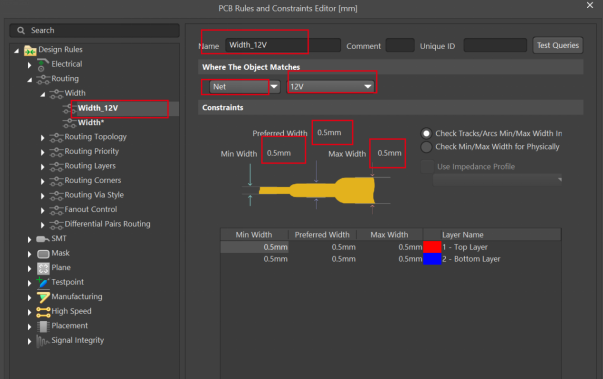Click the Signal Integrity category icon
The height and width of the screenshot is (379, 603).
43,341
